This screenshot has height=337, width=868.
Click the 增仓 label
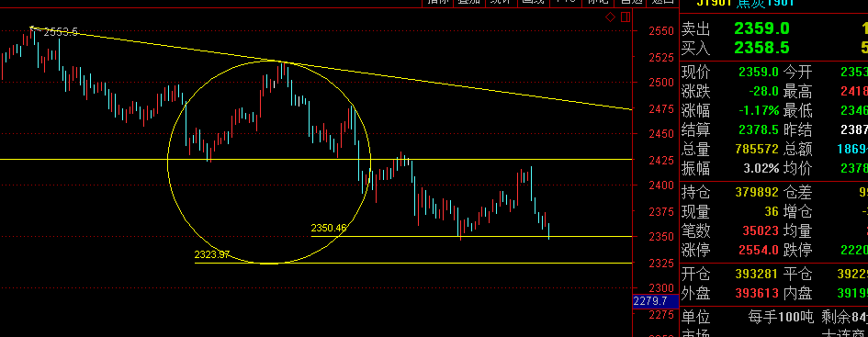(x=797, y=211)
